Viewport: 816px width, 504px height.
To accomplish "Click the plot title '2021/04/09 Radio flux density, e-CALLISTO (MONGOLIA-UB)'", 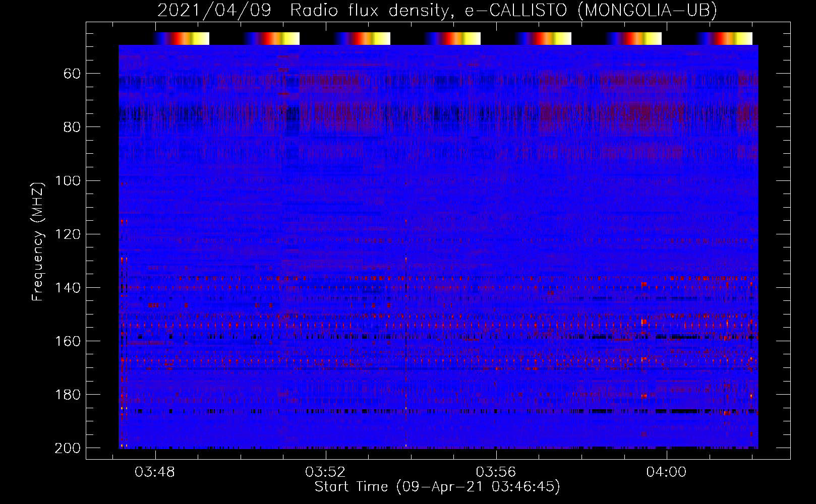I will (437, 10).
